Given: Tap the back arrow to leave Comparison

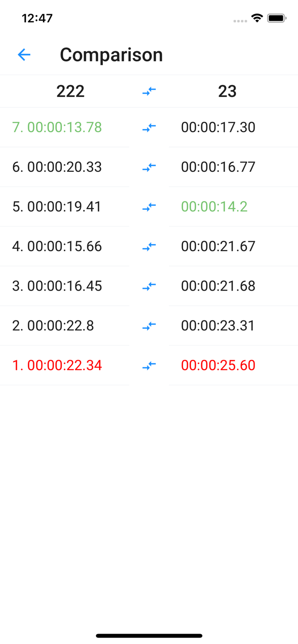Looking at the screenshot, I should pyautogui.click(x=24, y=55).
